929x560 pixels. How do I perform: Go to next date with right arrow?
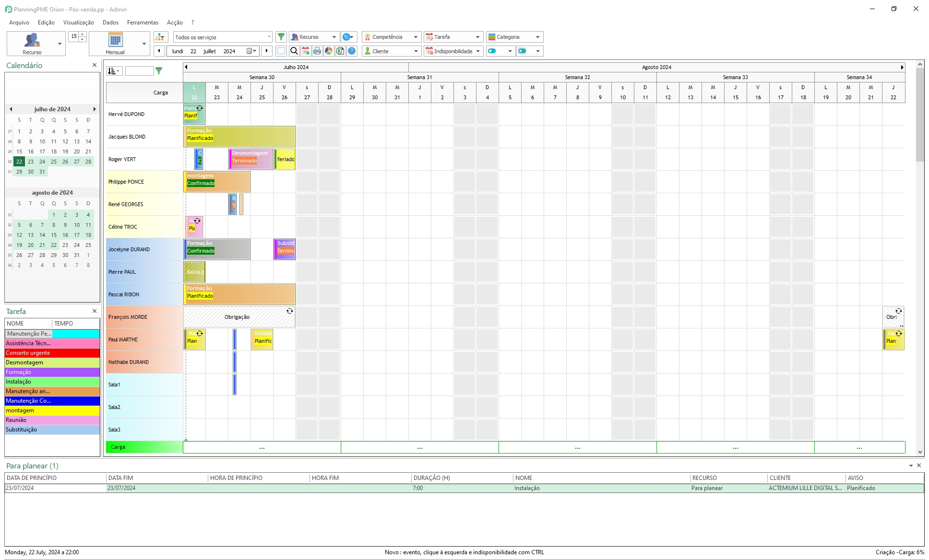pos(267,51)
